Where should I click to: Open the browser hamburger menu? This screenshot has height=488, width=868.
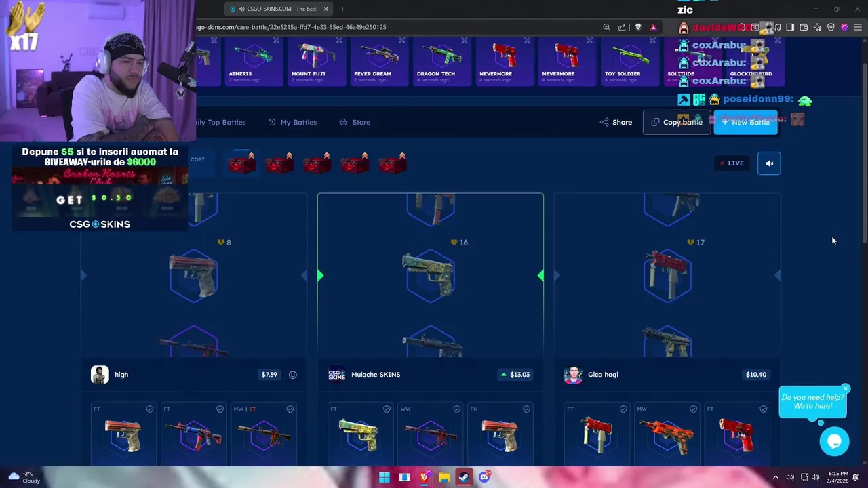(x=858, y=27)
